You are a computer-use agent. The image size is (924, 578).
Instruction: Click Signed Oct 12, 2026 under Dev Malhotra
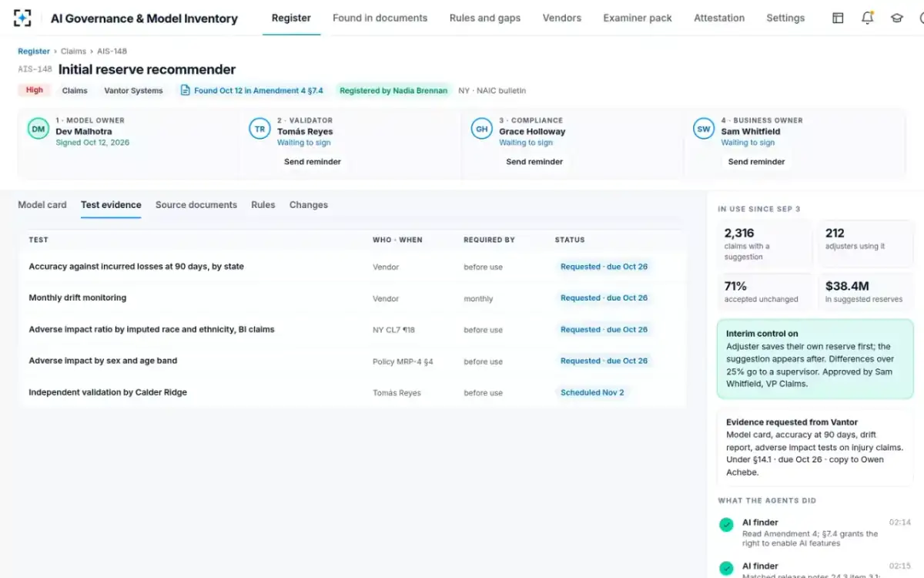coord(92,143)
